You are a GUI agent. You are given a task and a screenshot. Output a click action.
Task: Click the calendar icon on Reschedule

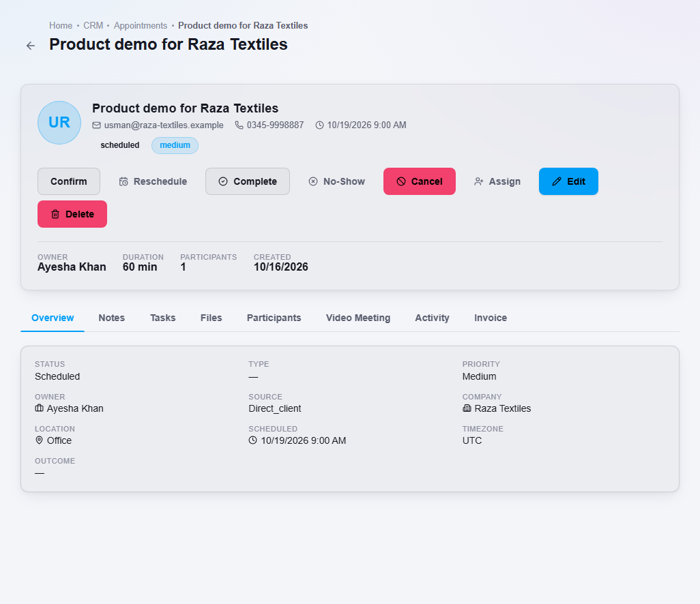coord(123,181)
